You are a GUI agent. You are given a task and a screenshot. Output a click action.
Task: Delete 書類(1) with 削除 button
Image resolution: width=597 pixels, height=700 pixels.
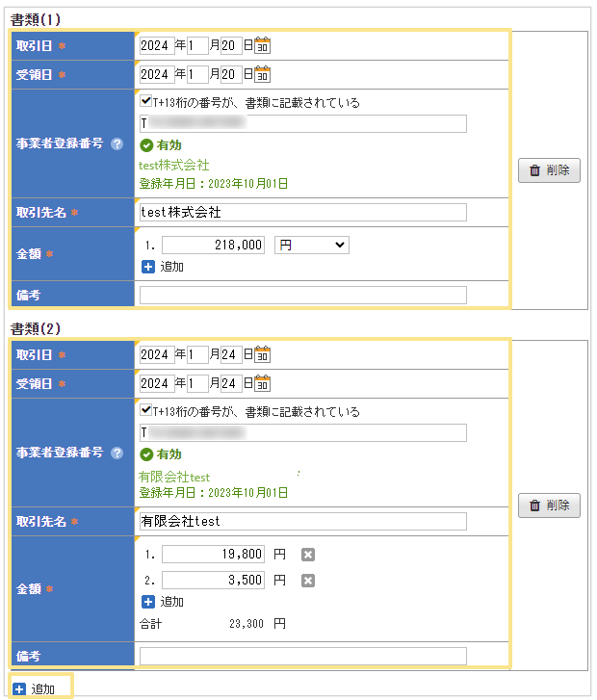coord(549,171)
